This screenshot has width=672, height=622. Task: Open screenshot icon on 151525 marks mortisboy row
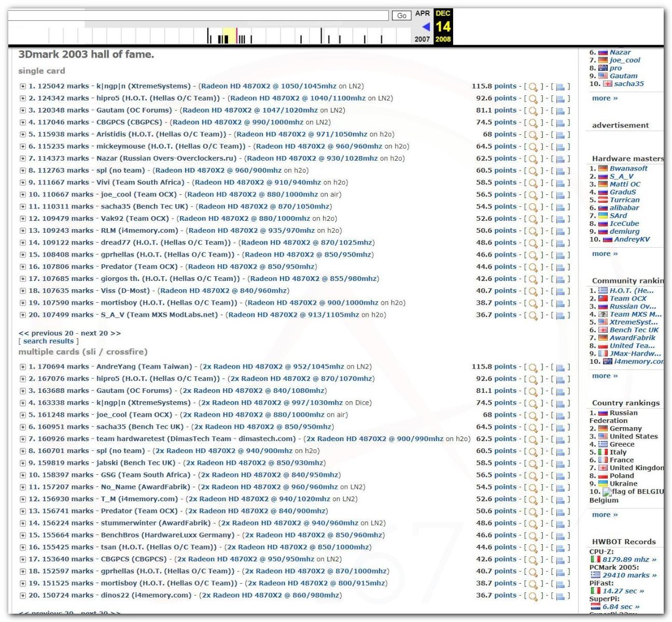tap(560, 584)
